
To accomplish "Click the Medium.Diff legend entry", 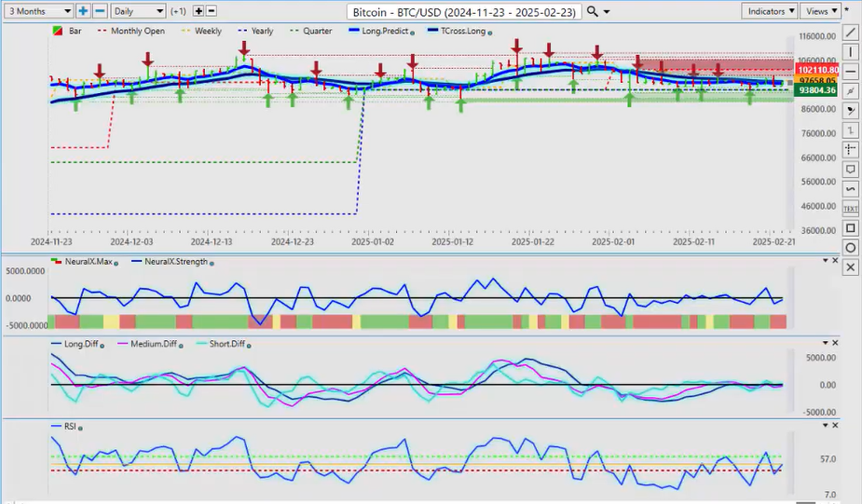I will click(x=148, y=344).
